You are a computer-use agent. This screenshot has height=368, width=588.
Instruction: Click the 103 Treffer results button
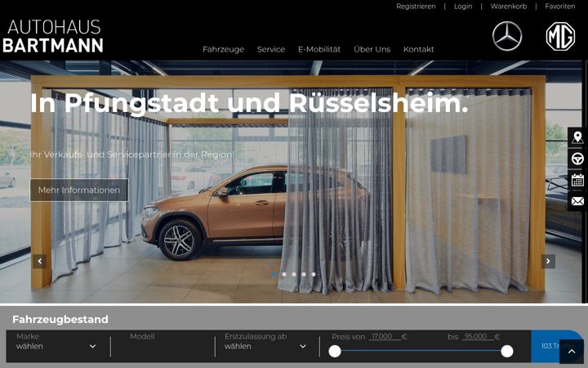(557, 346)
